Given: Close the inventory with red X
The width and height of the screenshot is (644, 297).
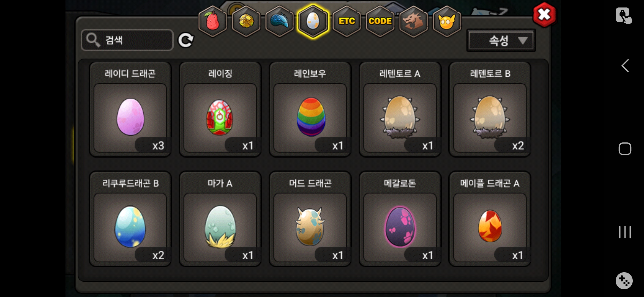Looking at the screenshot, I should click(x=544, y=15).
